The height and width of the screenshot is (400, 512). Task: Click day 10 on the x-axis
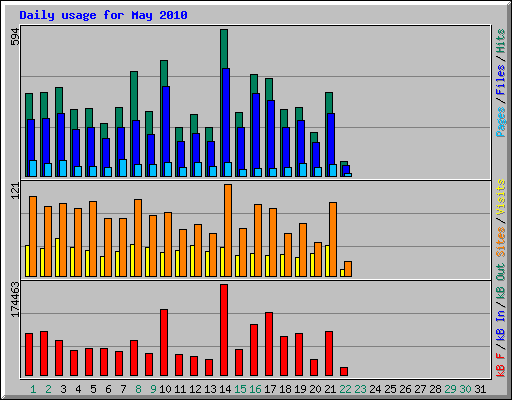[165, 389]
